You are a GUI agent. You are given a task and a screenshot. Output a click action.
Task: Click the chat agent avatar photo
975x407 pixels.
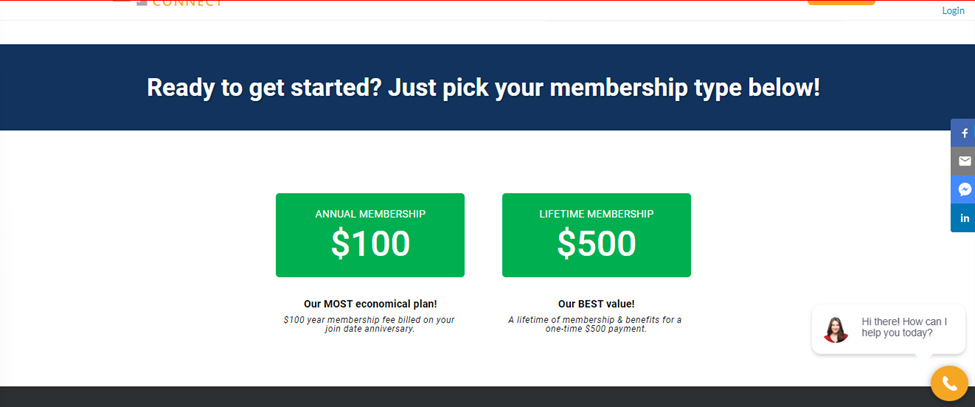[x=836, y=330]
